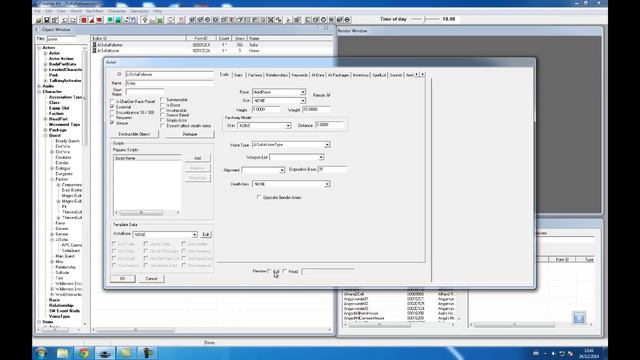
Task: Uncheck the Essential checkbox
Action: pos(112,107)
